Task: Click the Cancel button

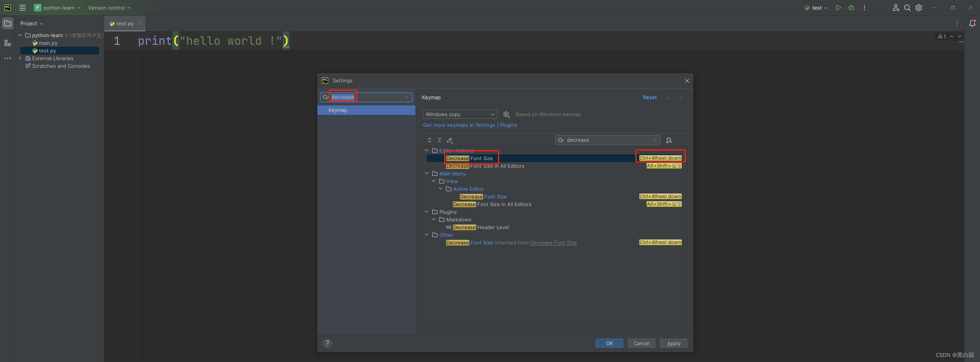Action: point(641,343)
